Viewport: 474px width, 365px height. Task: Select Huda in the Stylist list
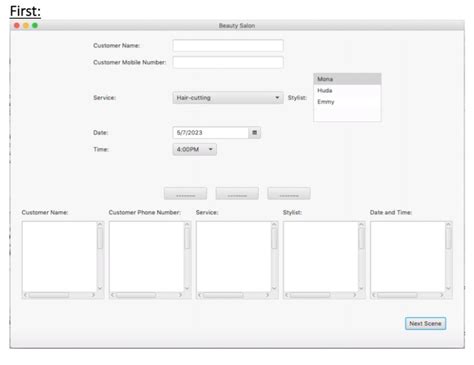[347, 90]
